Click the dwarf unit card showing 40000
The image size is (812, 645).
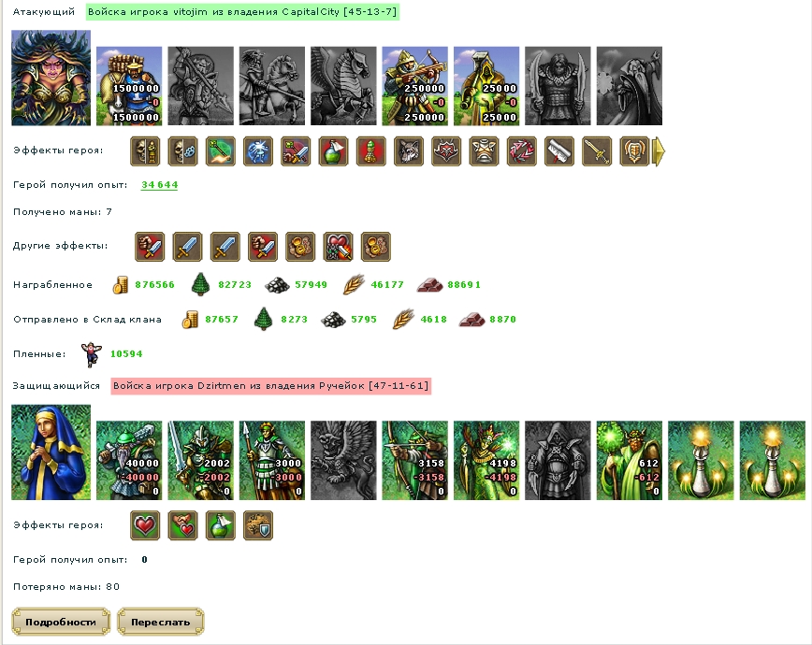[129, 461]
